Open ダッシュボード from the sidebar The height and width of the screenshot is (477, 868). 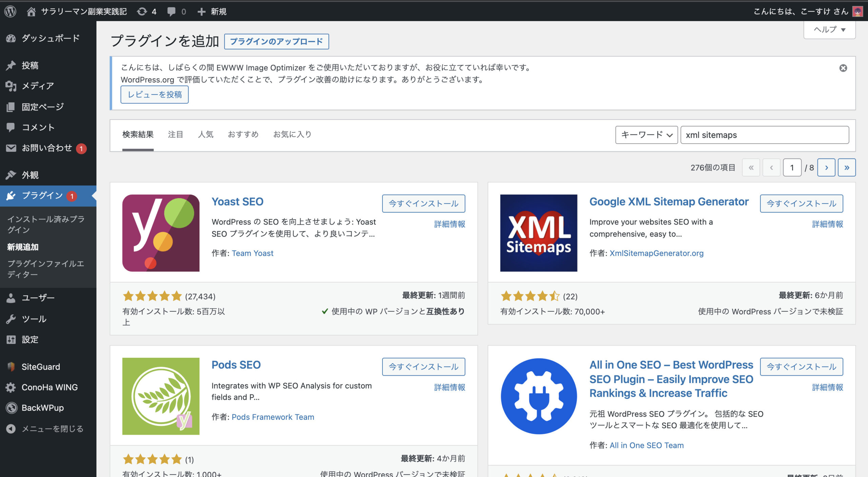(50, 38)
